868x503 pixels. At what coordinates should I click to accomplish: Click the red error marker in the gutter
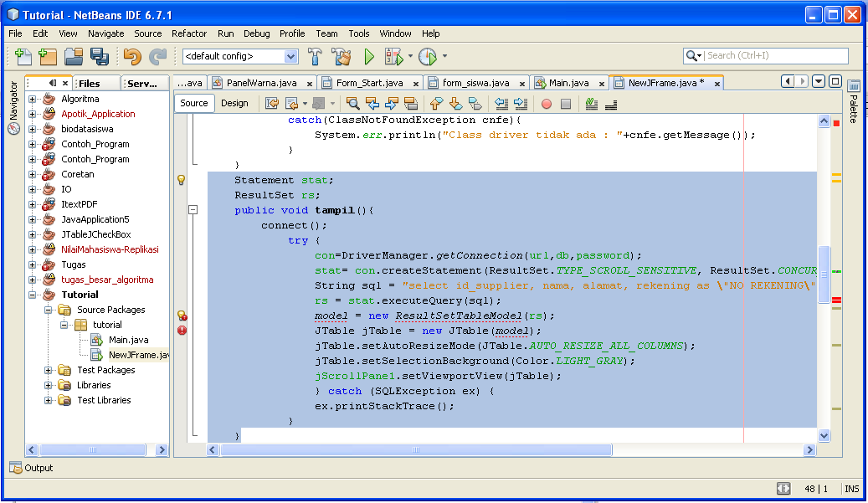[x=182, y=331]
